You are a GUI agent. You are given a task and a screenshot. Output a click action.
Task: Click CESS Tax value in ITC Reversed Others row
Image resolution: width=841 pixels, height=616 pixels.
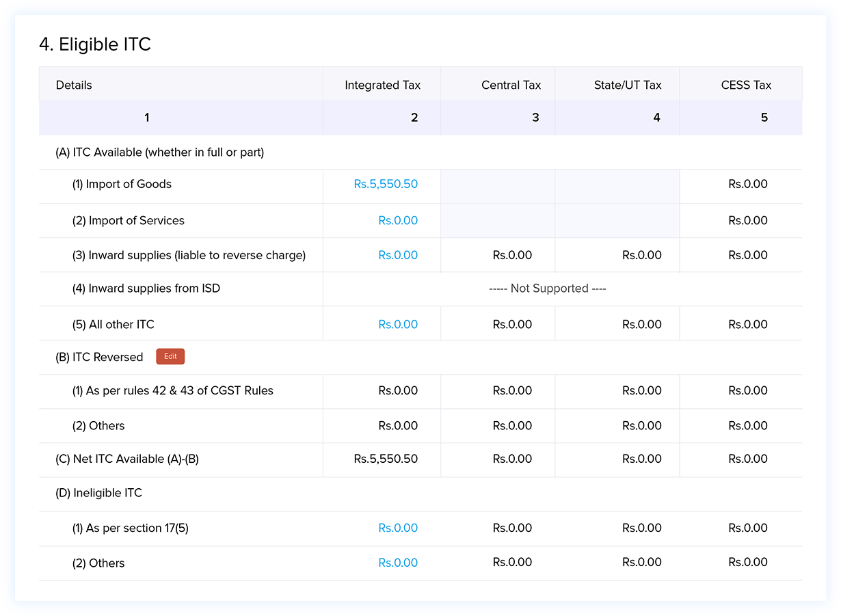tap(748, 425)
